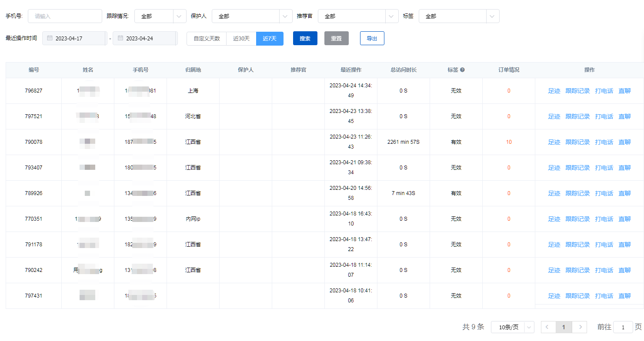Open calendar icon of start date 2023-04-17

pyautogui.click(x=50, y=38)
